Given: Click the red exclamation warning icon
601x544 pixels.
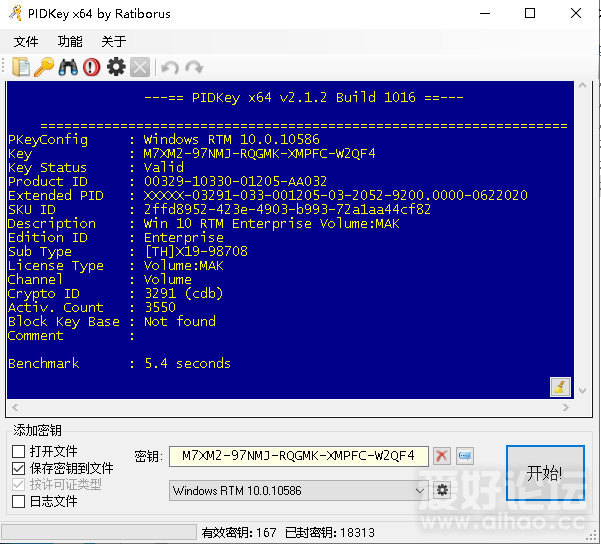Looking at the screenshot, I should tap(92, 67).
